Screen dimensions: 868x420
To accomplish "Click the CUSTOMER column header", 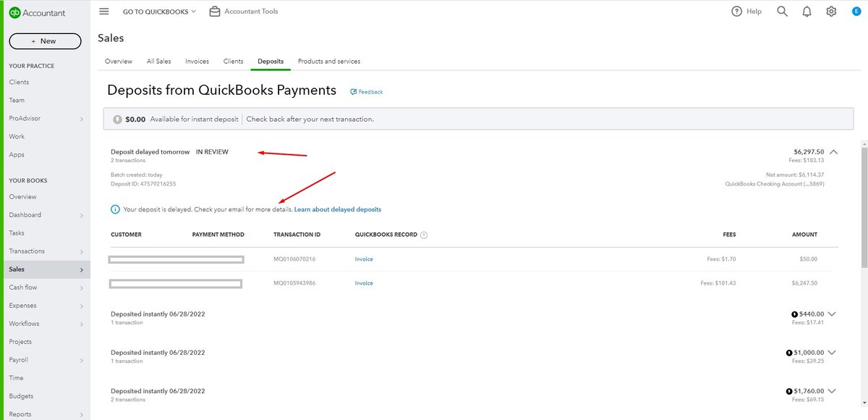I will pos(126,235).
